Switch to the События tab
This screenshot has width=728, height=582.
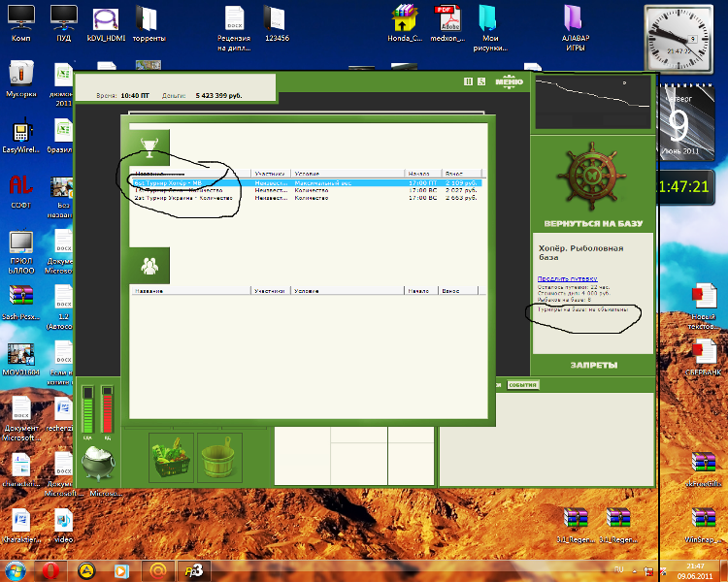click(522, 385)
